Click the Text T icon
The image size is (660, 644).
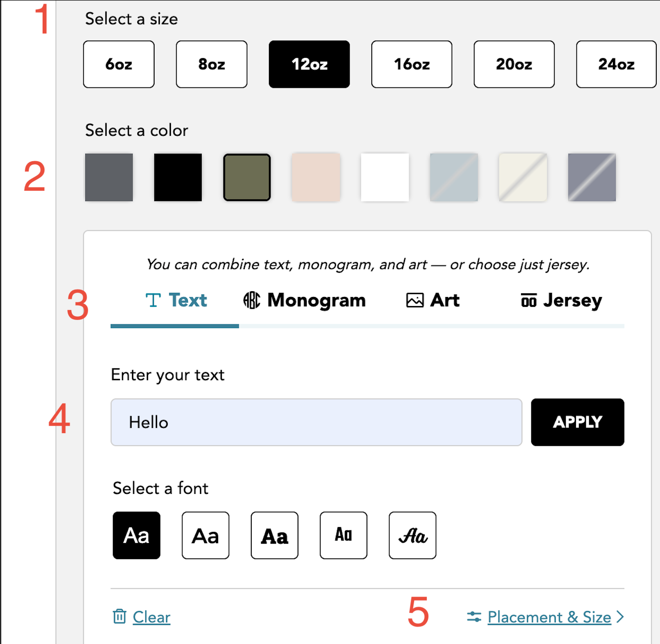[x=153, y=300]
